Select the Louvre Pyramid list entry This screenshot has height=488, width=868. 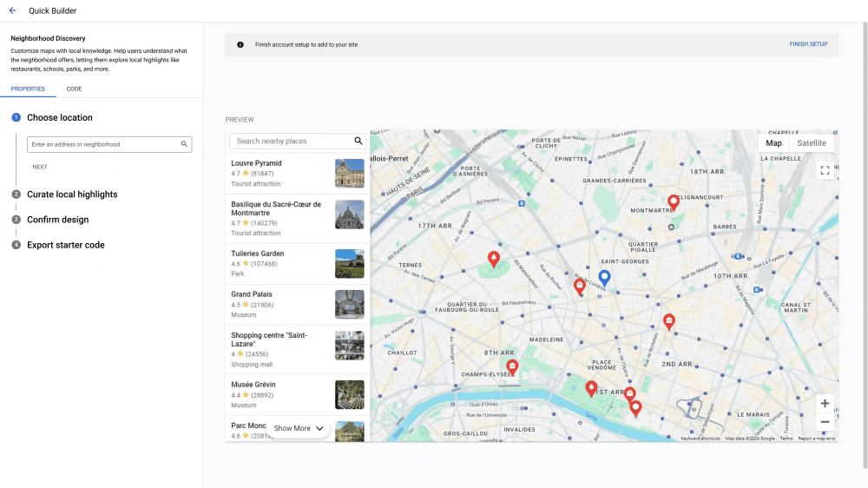click(297, 174)
